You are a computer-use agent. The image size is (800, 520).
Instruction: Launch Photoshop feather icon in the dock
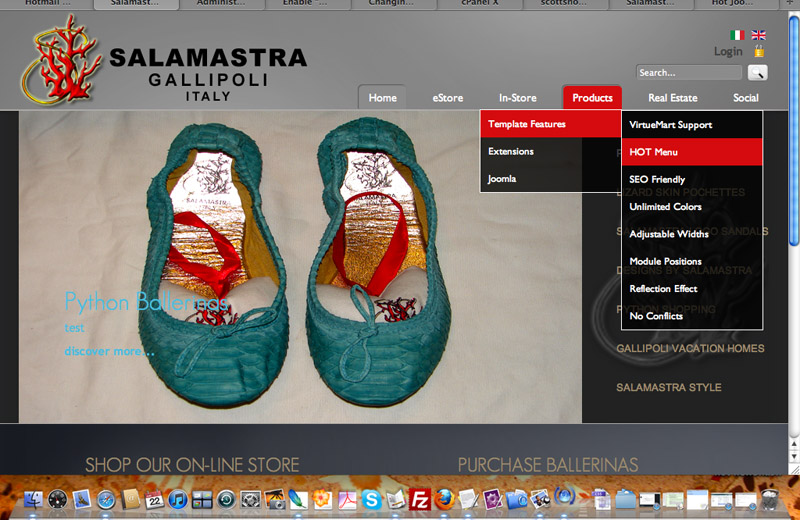(298, 499)
